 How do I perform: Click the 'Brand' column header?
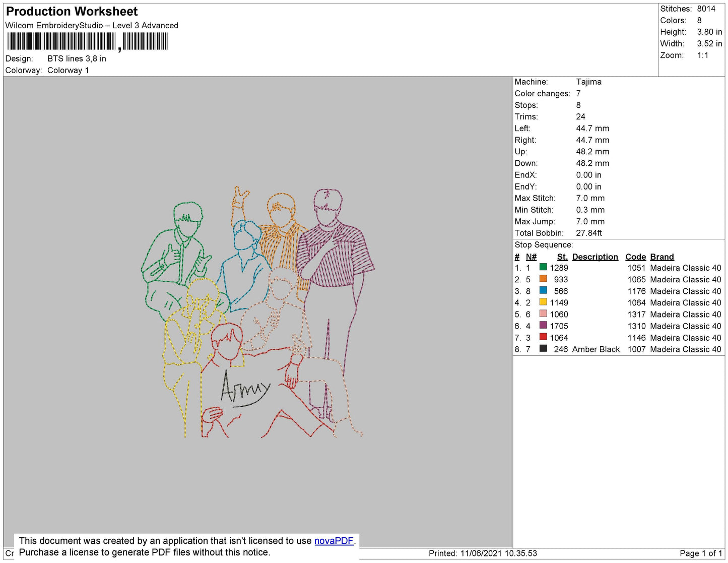coord(662,257)
